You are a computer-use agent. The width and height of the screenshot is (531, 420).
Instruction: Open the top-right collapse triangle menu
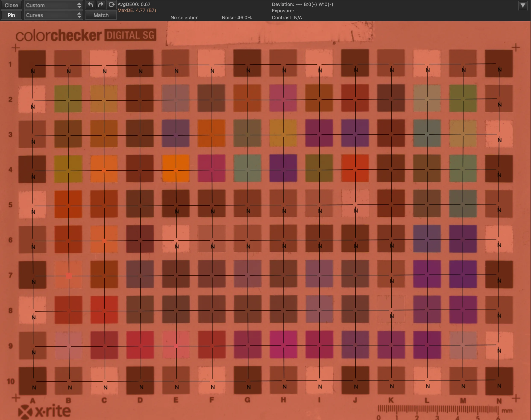(x=523, y=5)
